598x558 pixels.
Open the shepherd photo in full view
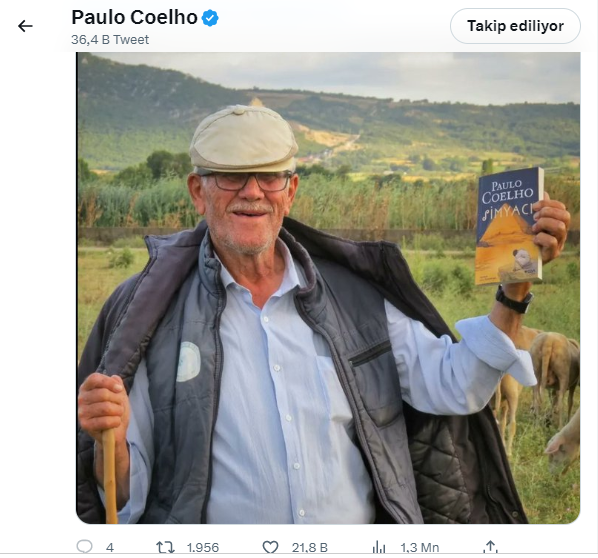tap(328, 288)
